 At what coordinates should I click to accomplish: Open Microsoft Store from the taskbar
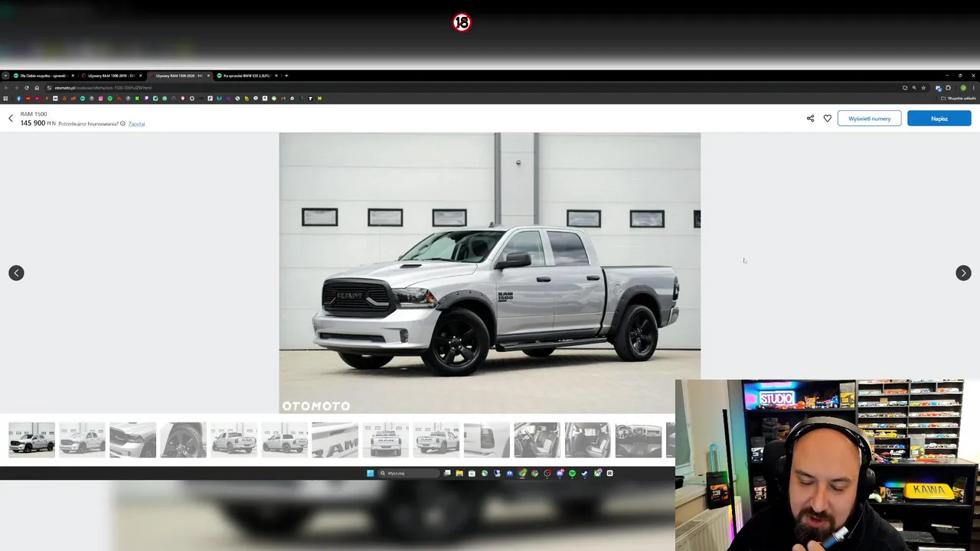472,473
